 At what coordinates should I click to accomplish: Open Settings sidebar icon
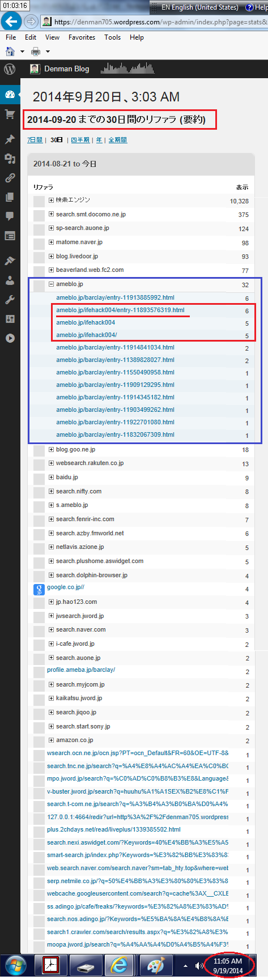(x=10, y=319)
